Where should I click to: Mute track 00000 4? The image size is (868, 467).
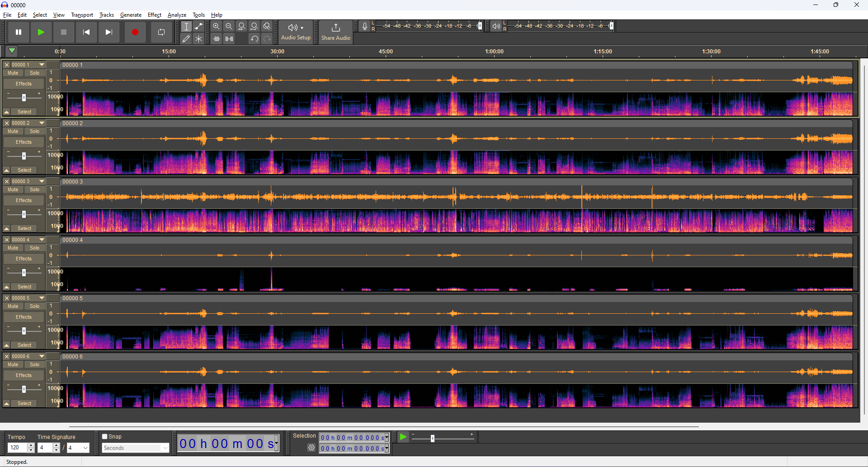[x=13, y=248]
